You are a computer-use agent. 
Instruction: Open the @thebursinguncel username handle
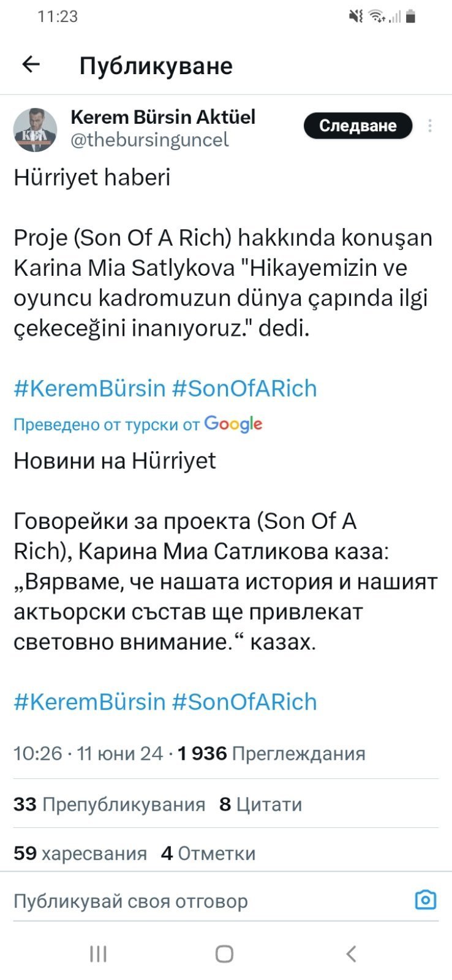click(149, 140)
